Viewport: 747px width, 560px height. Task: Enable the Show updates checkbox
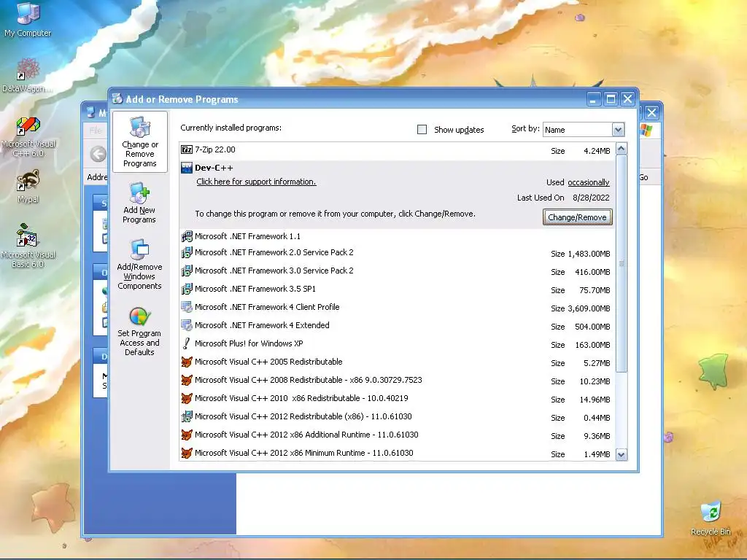point(422,130)
